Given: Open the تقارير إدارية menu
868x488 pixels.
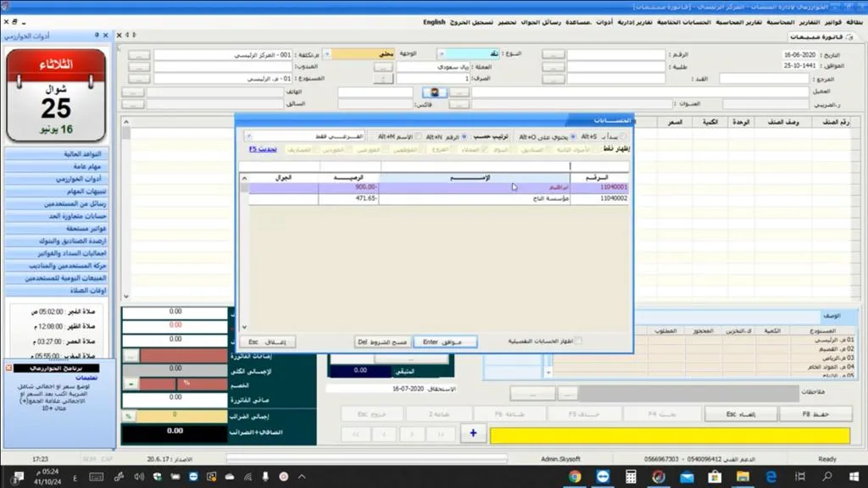Looking at the screenshot, I should [x=635, y=22].
